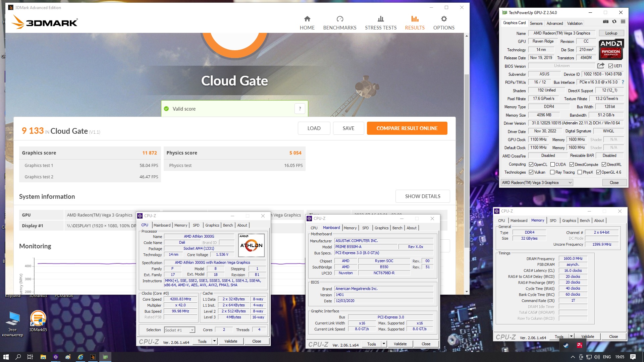Image resolution: width=644 pixels, height=362 pixels.
Task: Open Graphics tab in CPU-Z Memory window
Action: tap(569, 221)
